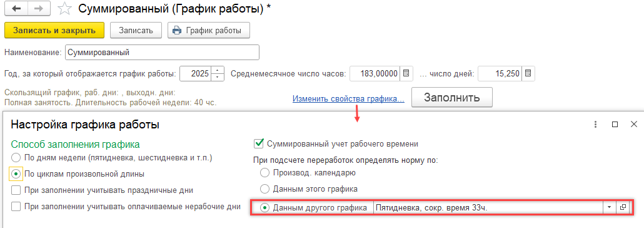This screenshot has width=644, height=228.
Task: Choose norm by Данным другого графика
Action: 265,208
